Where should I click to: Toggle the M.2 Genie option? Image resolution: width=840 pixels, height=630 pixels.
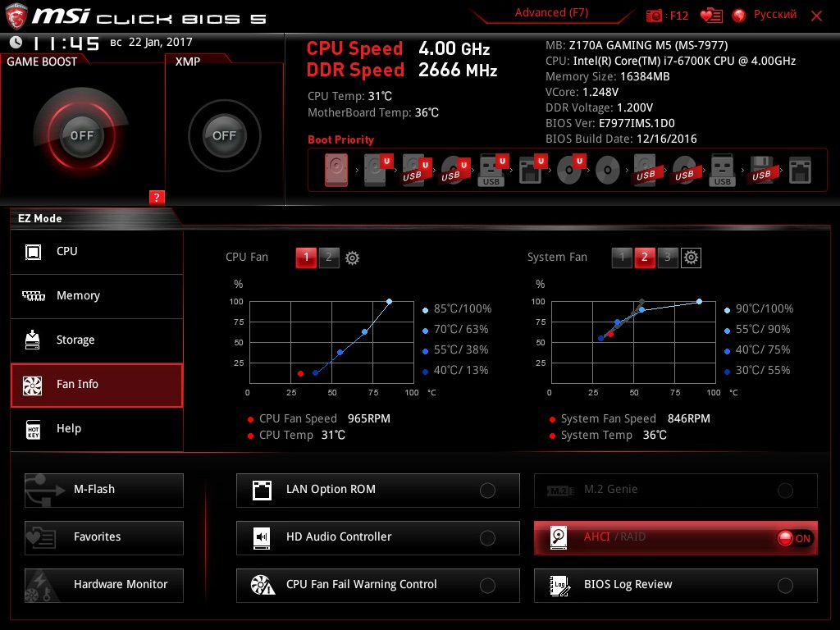click(x=676, y=490)
